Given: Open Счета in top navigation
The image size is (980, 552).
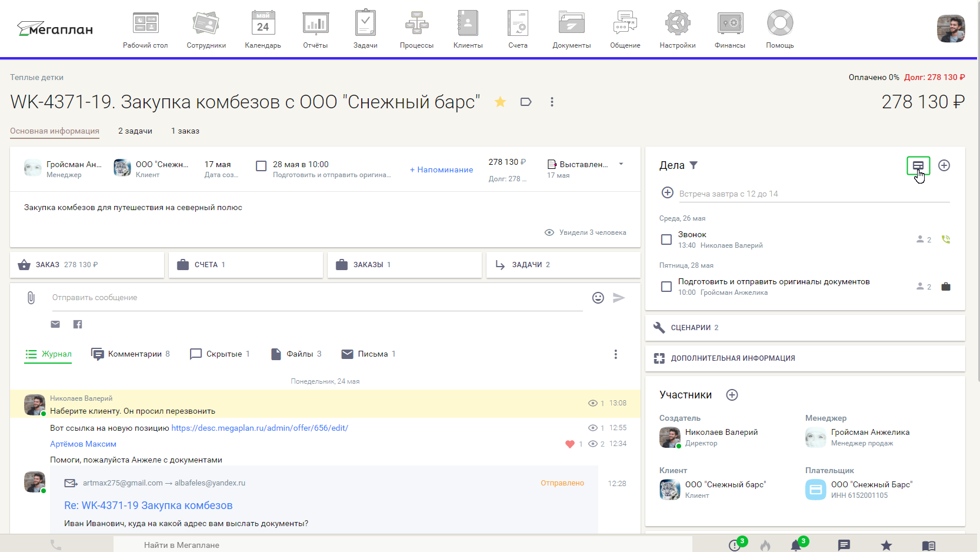Looking at the screenshot, I should [x=518, y=29].
